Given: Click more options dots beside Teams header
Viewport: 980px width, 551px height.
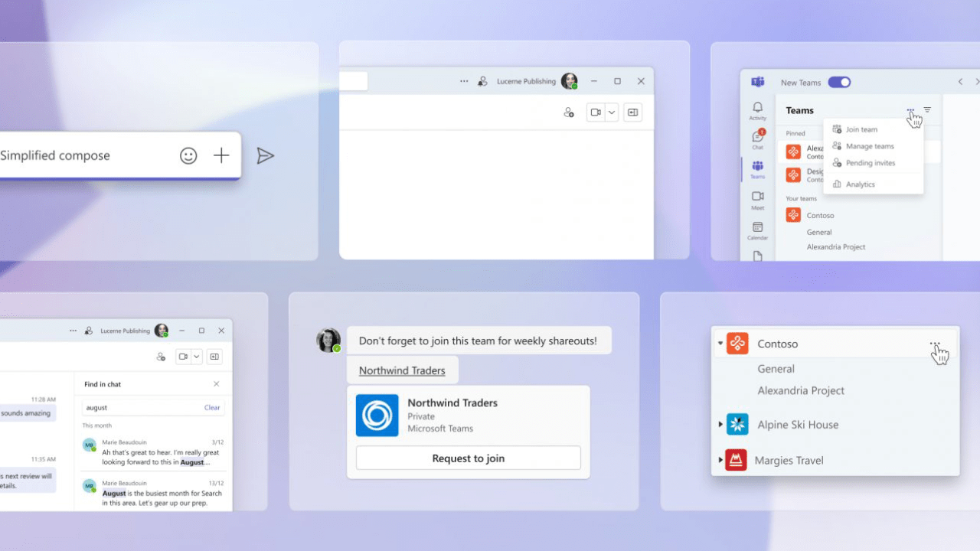Looking at the screenshot, I should [x=910, y=110].
